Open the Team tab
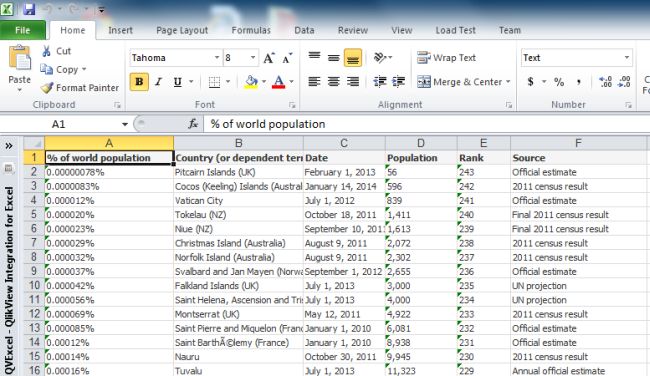The image size is (650, 376). click(510, 30)
